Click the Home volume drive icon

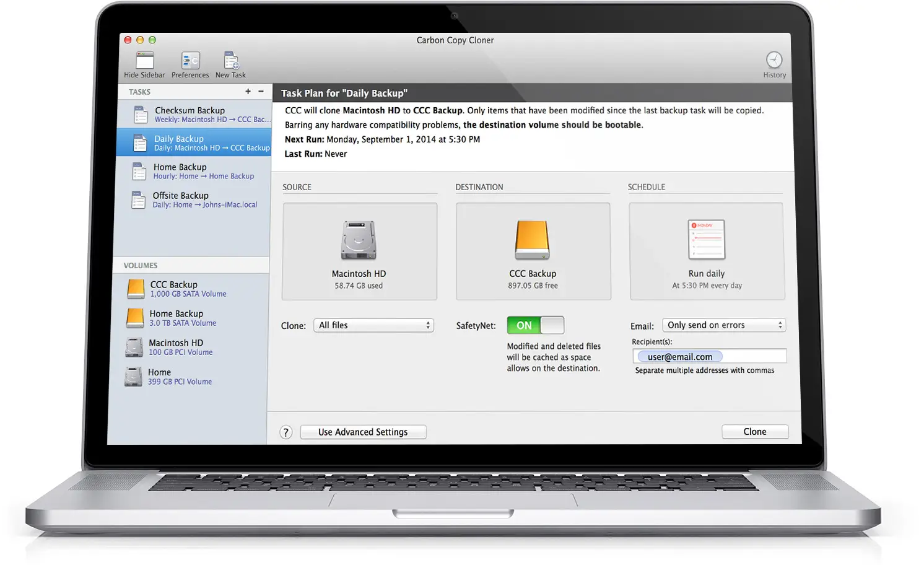click(x=133, y=377)
